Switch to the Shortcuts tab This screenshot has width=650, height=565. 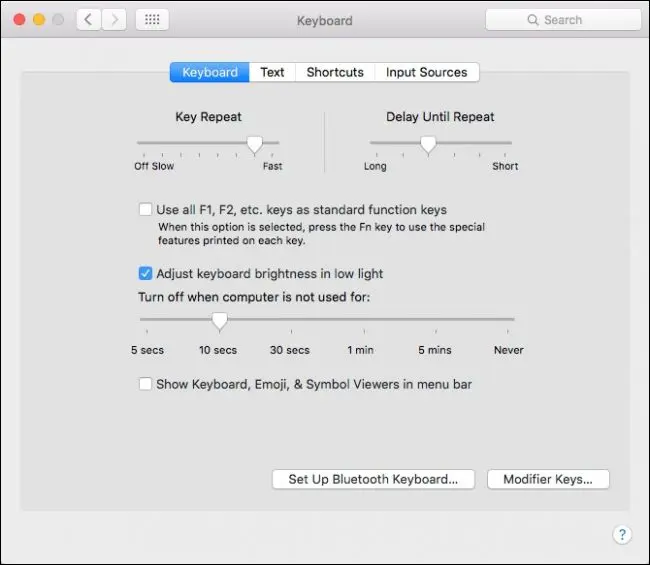(335, 72)
